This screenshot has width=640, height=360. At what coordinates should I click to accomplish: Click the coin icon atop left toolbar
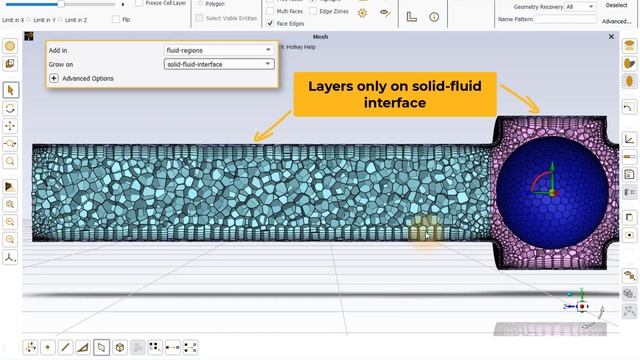click(x=10, y=46)
